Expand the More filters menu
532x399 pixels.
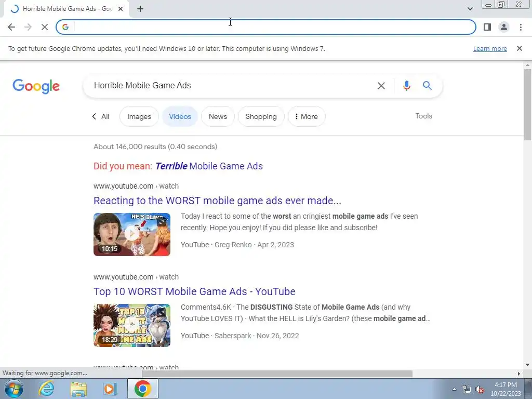point(307,116)
